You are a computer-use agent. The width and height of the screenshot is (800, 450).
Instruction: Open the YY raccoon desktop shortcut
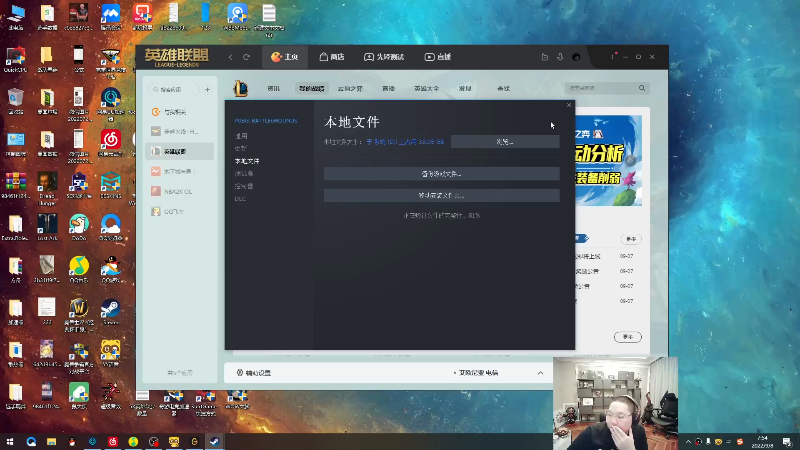(110, 354)
